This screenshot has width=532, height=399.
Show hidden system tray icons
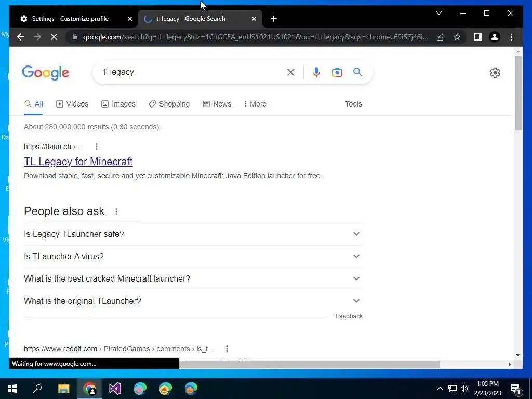[x=440, y=389]
